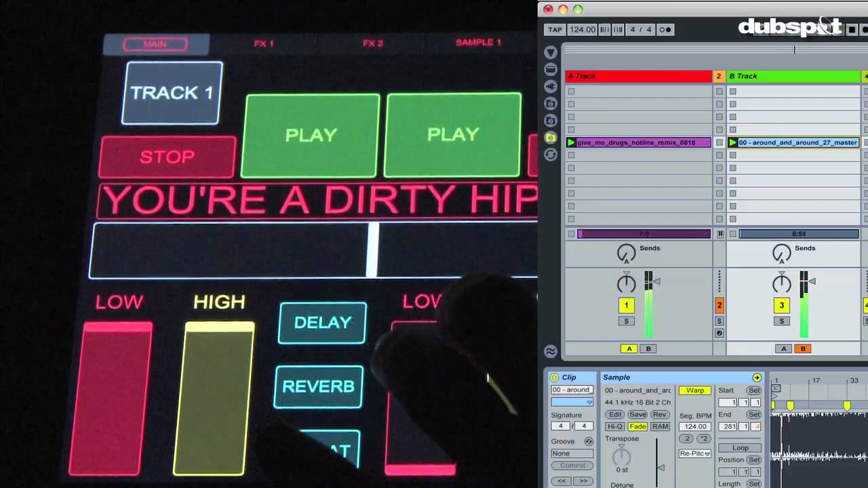Click the Rev. button
Viewport: 868px width, 488px height.
point(660,414)
